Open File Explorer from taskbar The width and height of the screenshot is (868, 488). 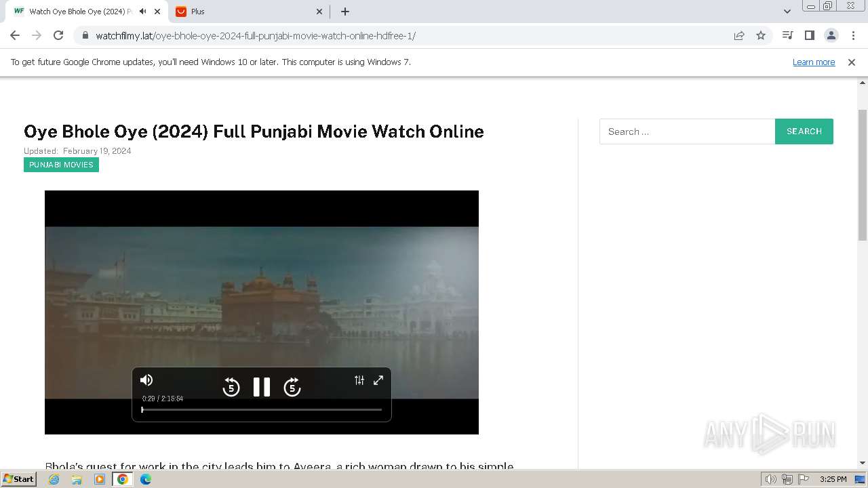point(77,479)
